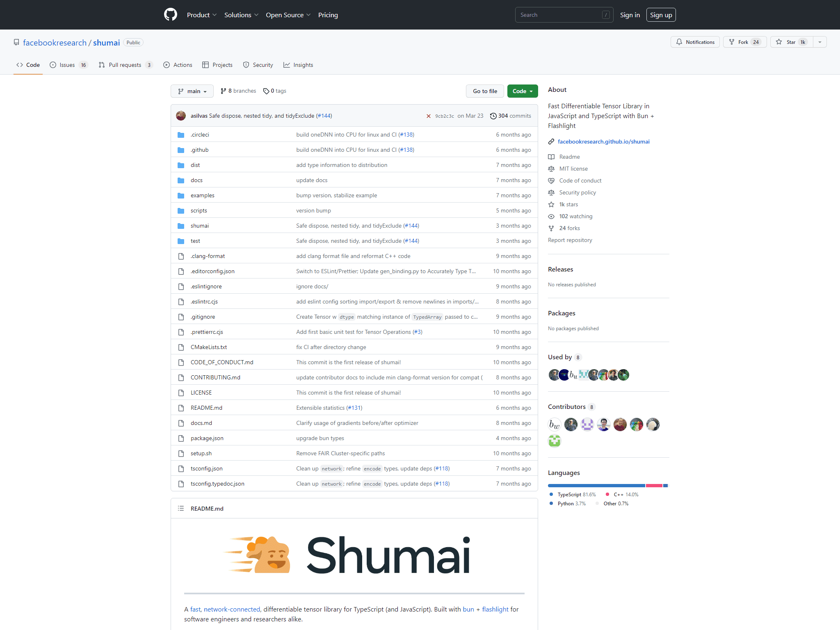Click the GitHub logo icon
The width and height of the screenshot is (840, 630).
click(x=171, y=15)
